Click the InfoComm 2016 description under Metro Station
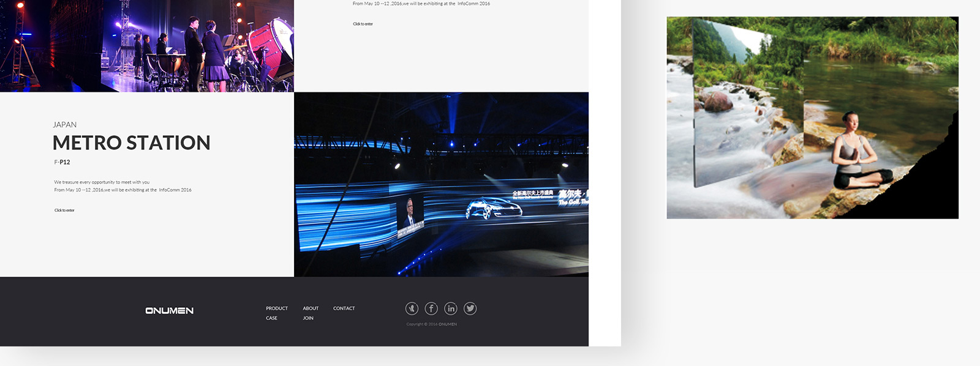Viewport: 980px width, 366px height. tap(123, 190)
